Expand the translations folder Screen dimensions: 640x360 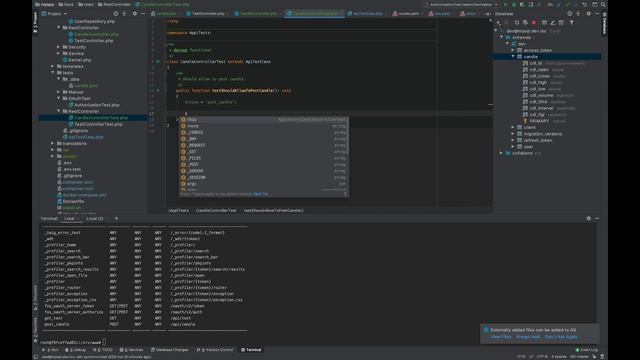52,144
